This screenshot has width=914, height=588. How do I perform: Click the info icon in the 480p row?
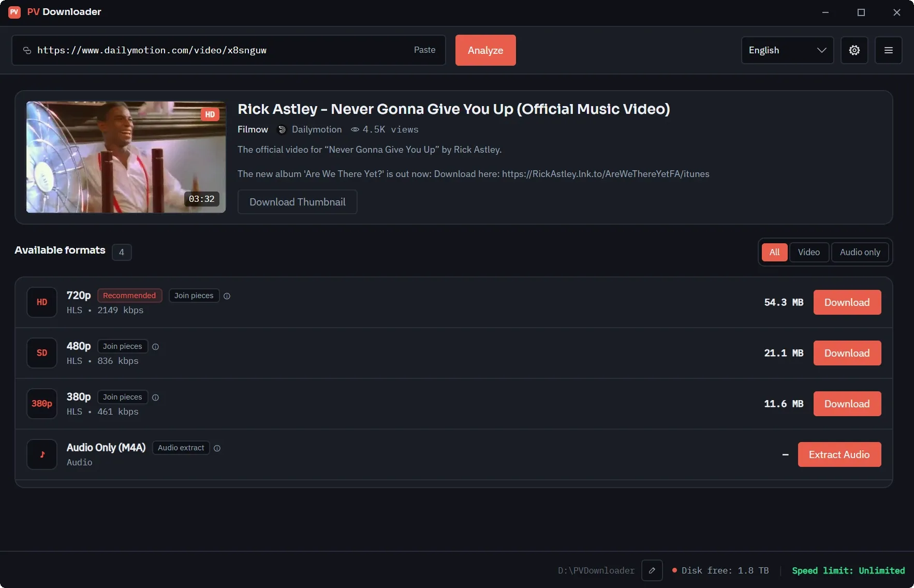click(155, 347)
